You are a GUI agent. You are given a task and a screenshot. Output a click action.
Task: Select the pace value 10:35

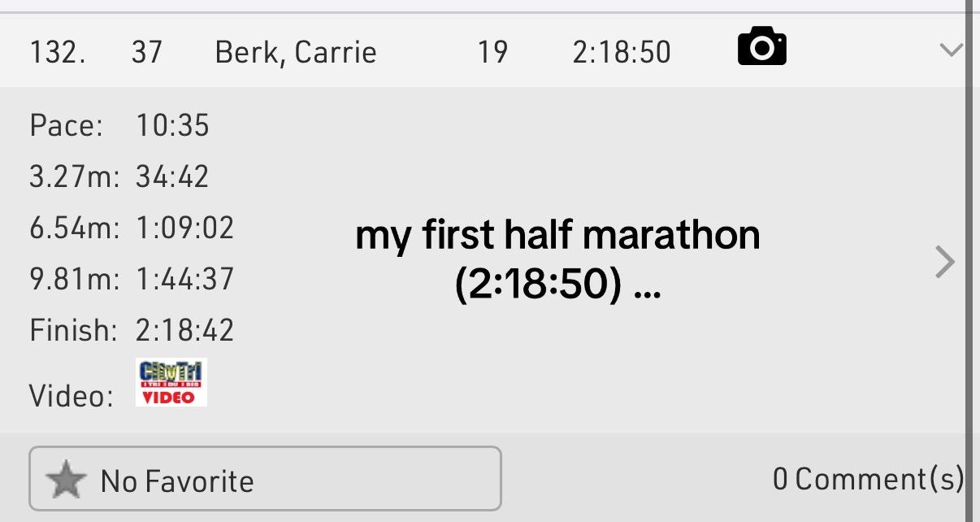click(172, 126)
